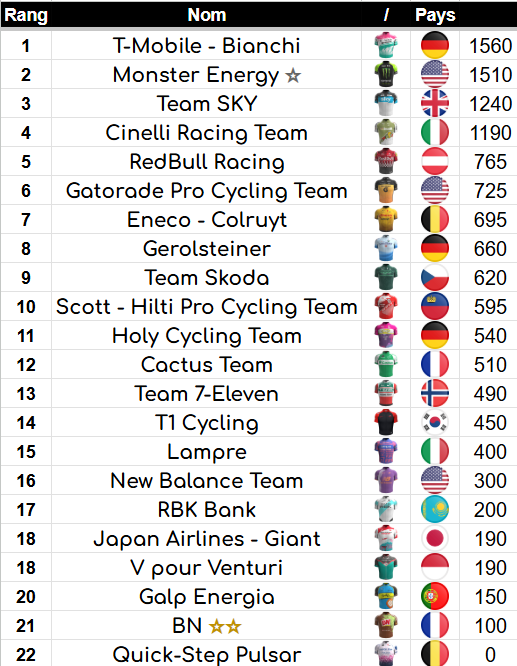
Task: Select the United Kingdom flag for Team SKY
Action: (435, 103)
